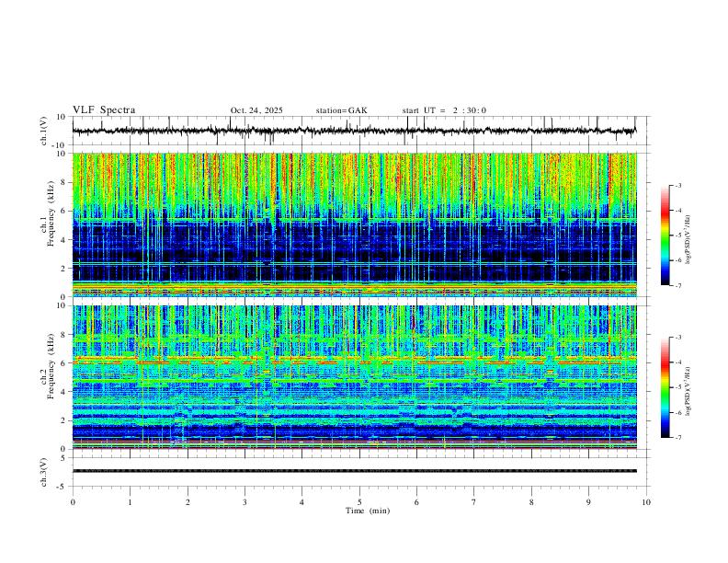Click the "ch.1(V)" axis label
728x563 pixels.
tap(44, 131)
